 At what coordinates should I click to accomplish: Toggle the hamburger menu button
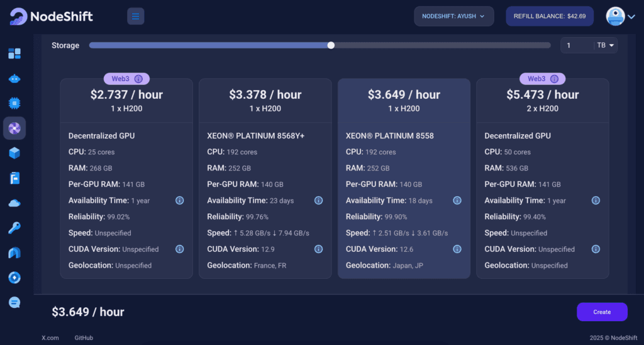coord(136,16)
